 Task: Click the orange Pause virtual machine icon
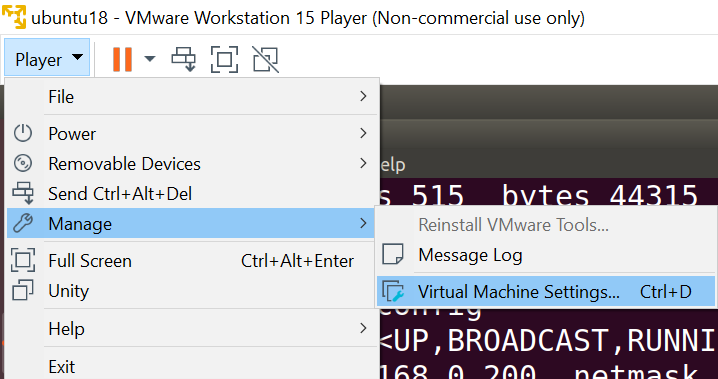coord(122,60)
